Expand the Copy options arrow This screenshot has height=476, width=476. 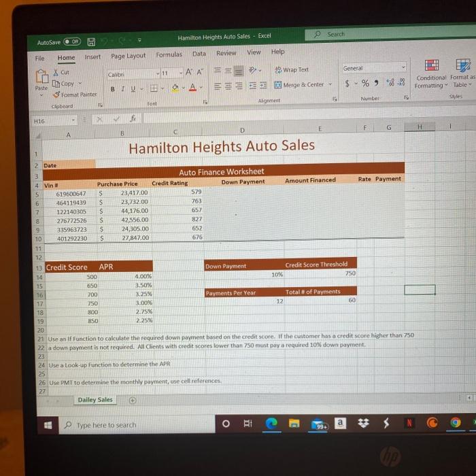coord(80,83)
